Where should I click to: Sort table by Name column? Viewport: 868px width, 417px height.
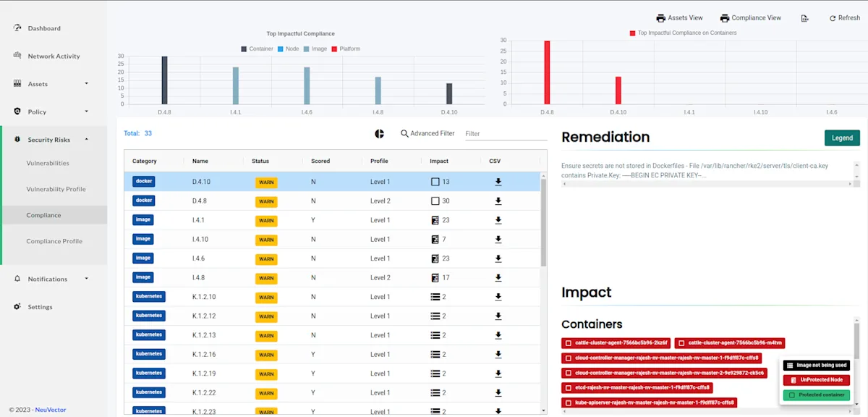pos(200,161)
